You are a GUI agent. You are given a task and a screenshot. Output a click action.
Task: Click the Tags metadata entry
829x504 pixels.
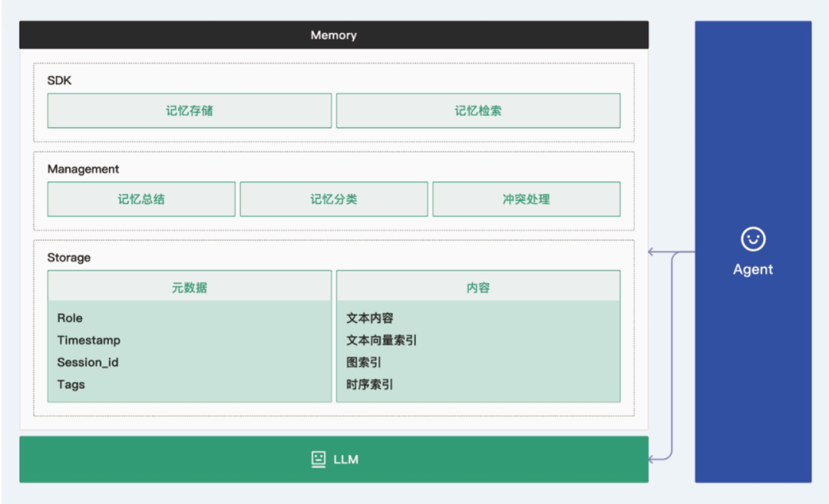pos(71,384)
